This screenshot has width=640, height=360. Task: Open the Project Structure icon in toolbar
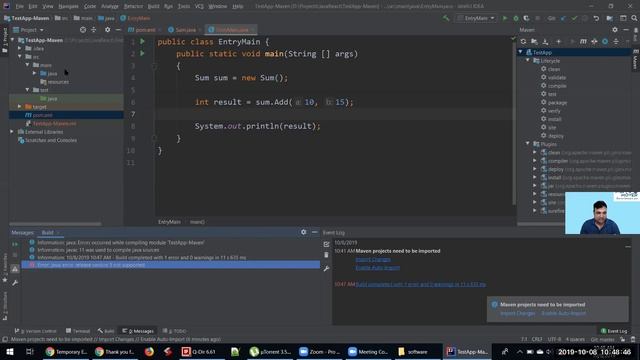tap(609, 18)
